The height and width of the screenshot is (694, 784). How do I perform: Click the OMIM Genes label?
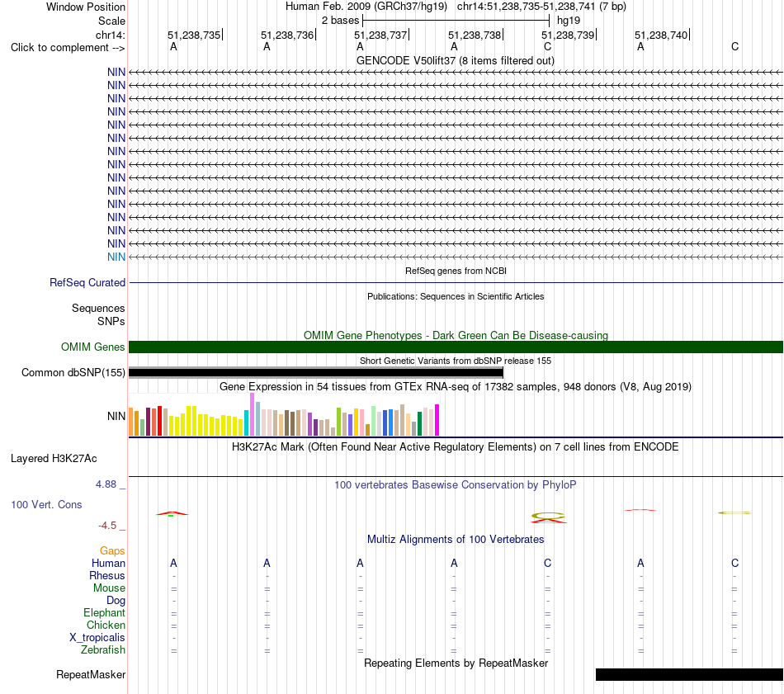[92, 347]
